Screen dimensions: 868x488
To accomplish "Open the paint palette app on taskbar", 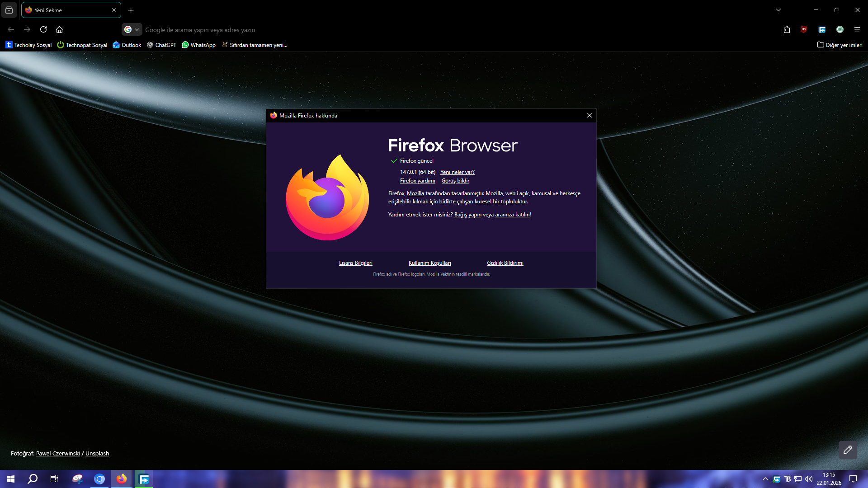I will tap(77, 479).
